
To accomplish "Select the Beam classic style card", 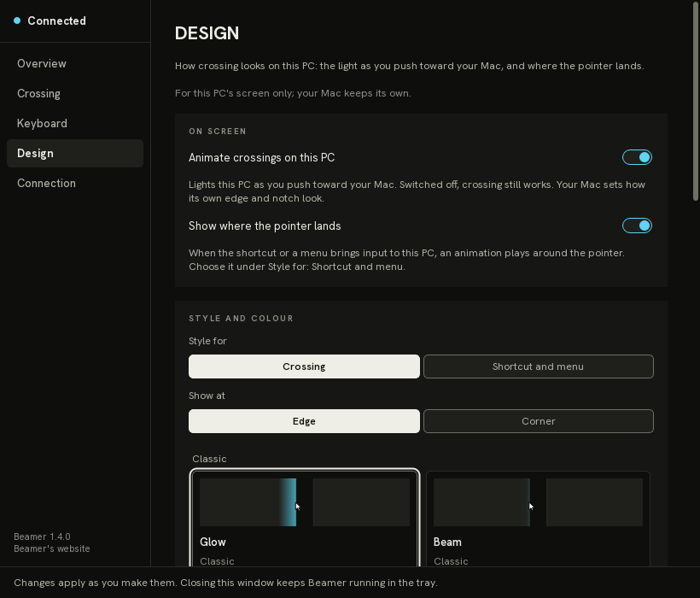I will (539, 518).
